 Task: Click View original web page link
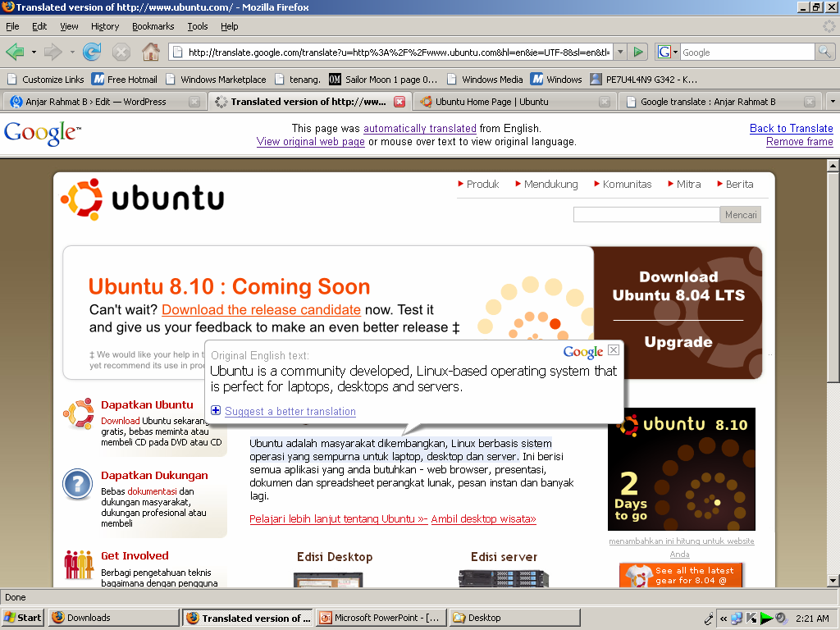click(311, 141)
